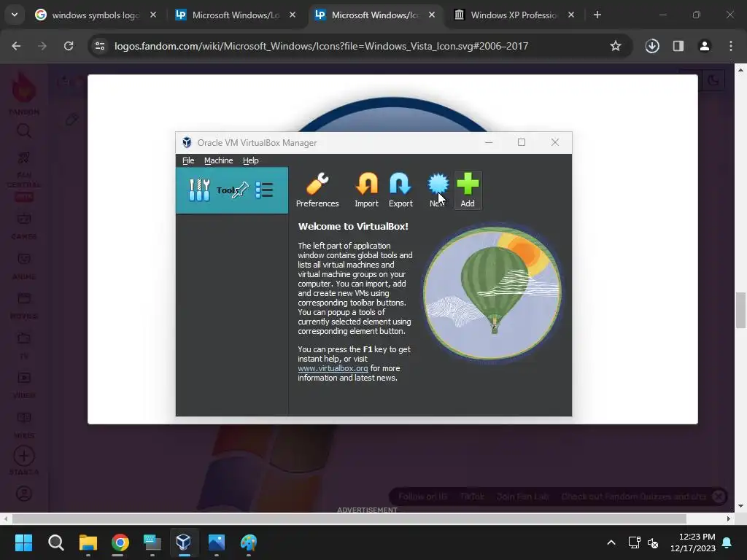Import an appliance in VirtualBox
Screen dimensions: 747x560
tap(366, 190)
